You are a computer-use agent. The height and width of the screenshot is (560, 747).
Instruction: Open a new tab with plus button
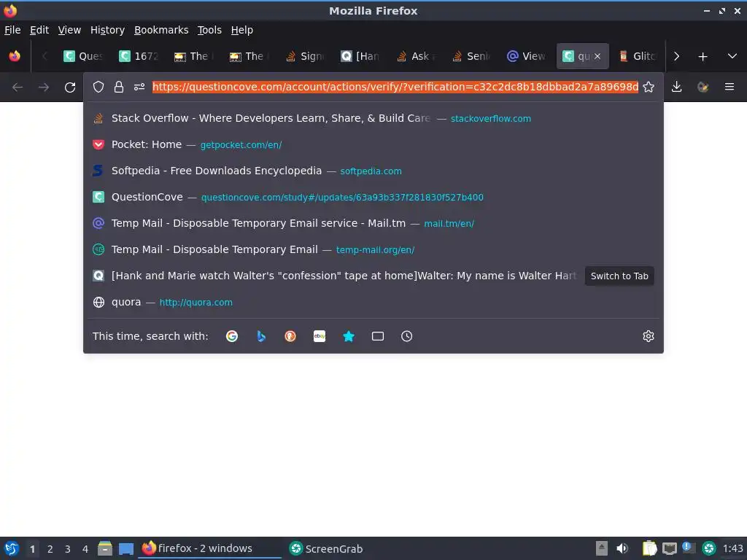click(703, 57)
